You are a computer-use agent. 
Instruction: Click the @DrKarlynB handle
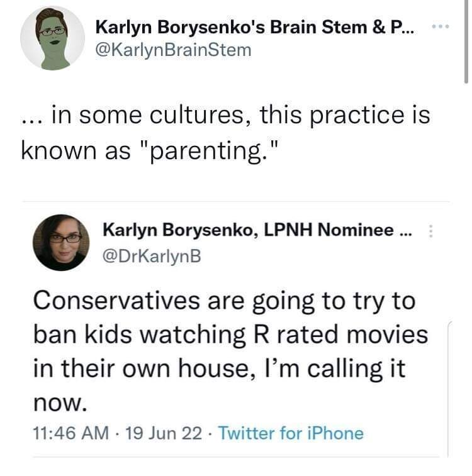click(x=149, y=255)
